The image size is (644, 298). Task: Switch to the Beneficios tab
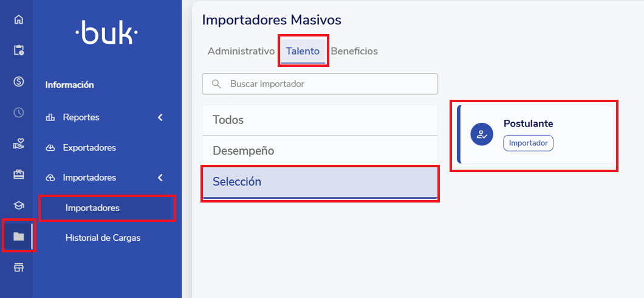354,51
